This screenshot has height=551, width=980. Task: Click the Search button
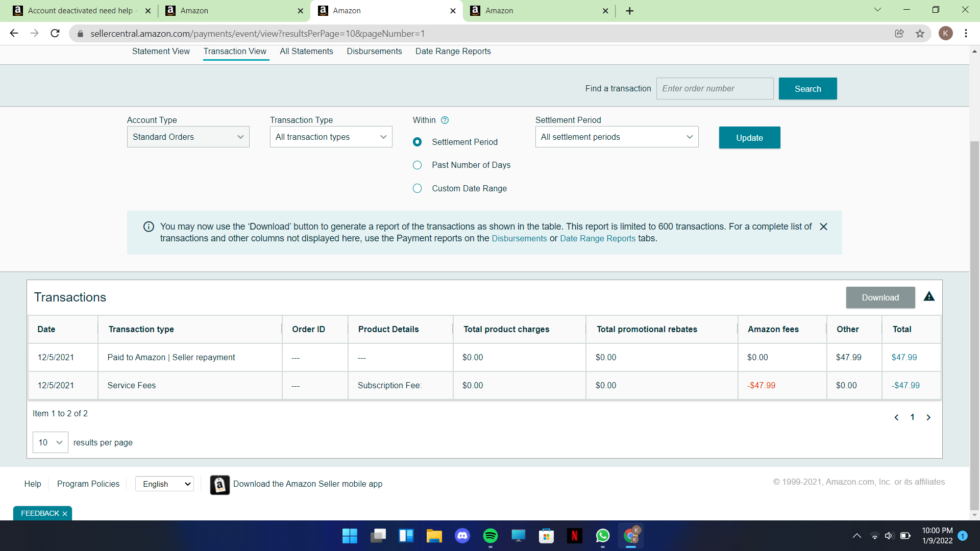pos(807,88)
